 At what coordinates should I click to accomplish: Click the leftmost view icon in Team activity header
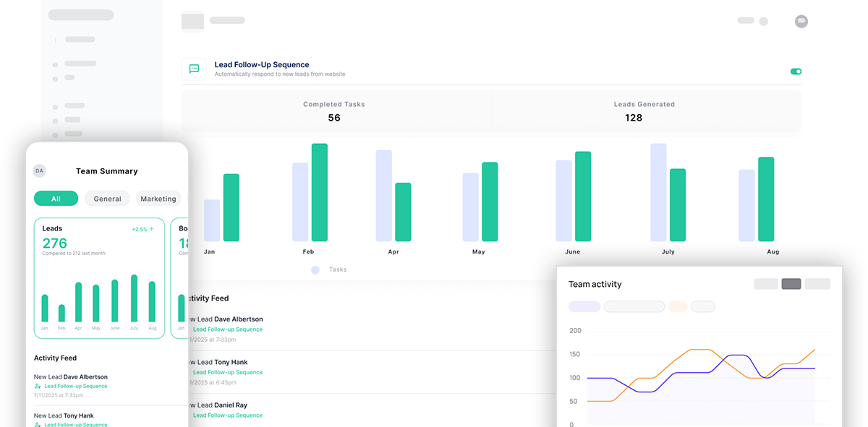click(765, 284)
